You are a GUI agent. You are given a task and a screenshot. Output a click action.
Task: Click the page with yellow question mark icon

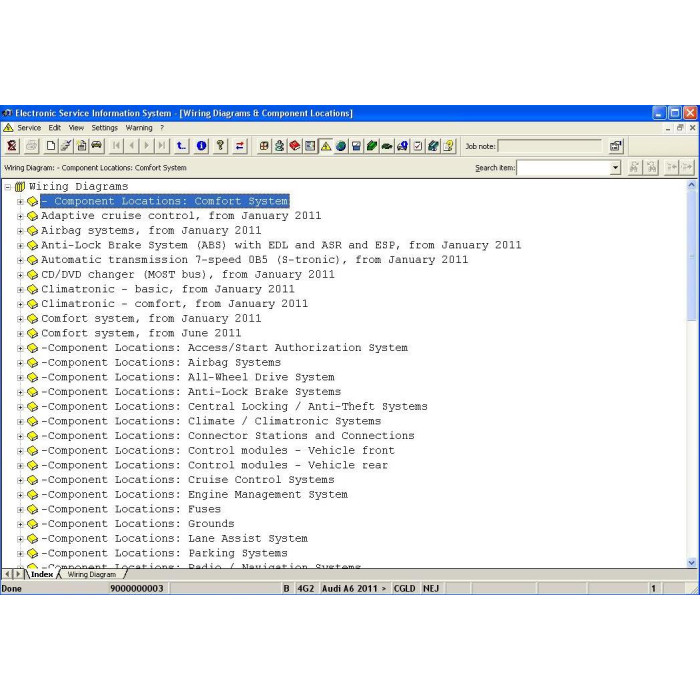click(448, 146)
